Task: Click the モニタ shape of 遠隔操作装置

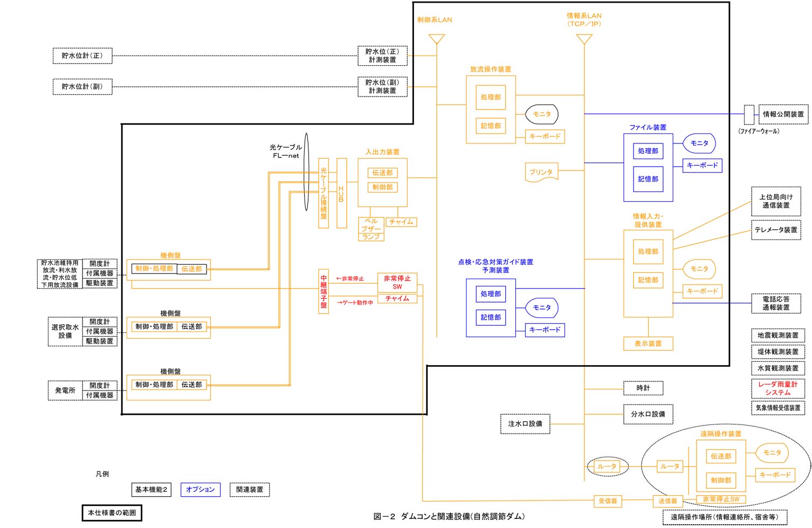Action: pyautogui.click(x=772, y=453)
